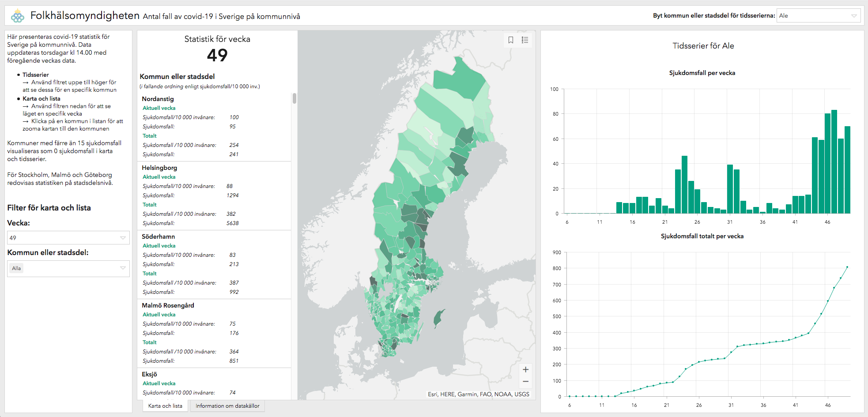
Task: Zoom in on the map with plus button
Action: coord(525,370)
